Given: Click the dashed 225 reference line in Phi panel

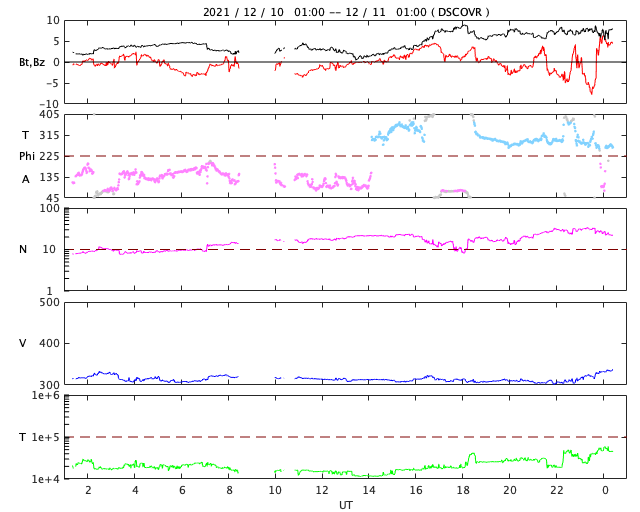Looking at the screenshot, I should click(345, 156).
